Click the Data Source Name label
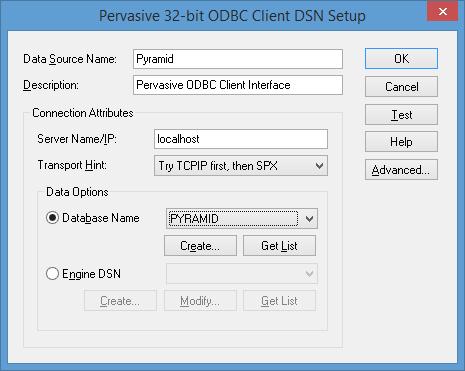 click(70, 59)
